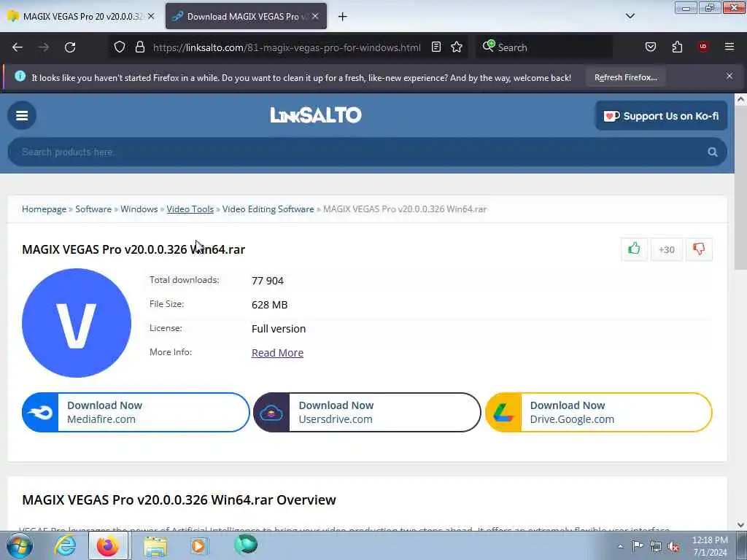Click the muted volume tray icon
The width and height of the screenshot is (747, 560).
click(x=673, y=547)
